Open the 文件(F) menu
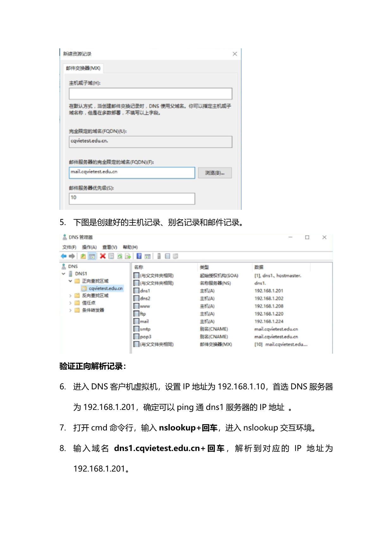 click(69, 247)
